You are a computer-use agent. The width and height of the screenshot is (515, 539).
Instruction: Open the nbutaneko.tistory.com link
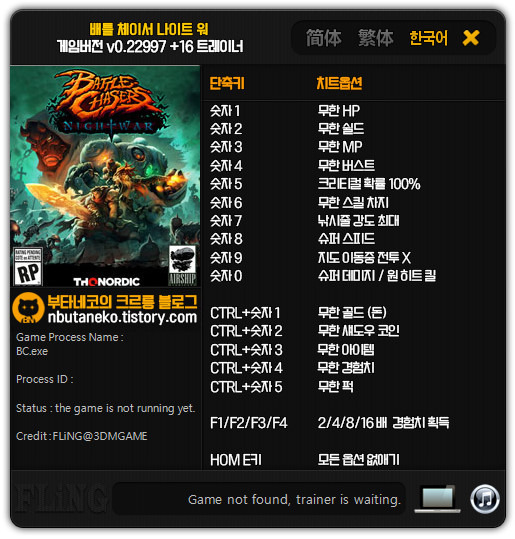point(122,317)
